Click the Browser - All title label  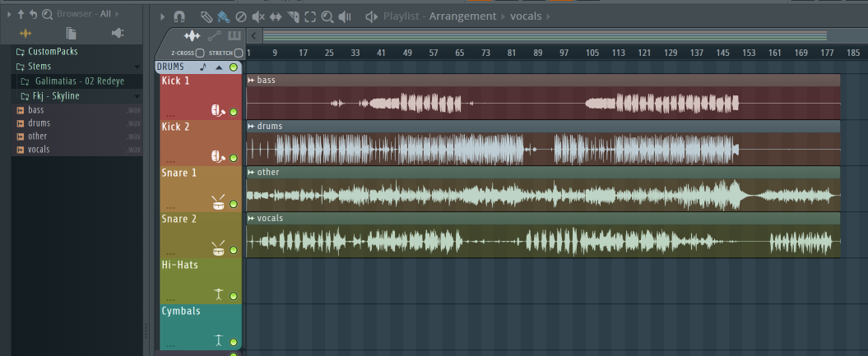click(x=84, y=14)
